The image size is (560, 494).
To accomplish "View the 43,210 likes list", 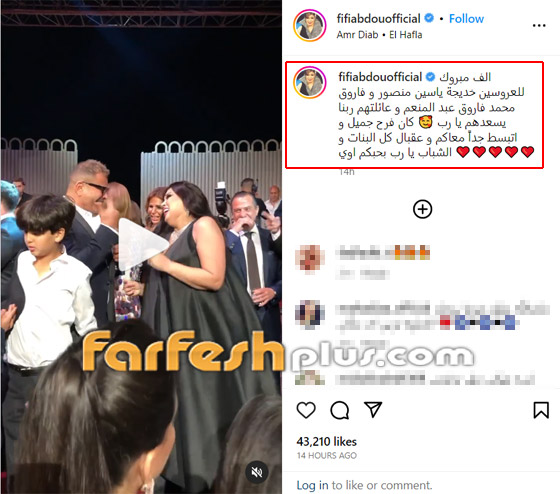I will coord(326,441).
